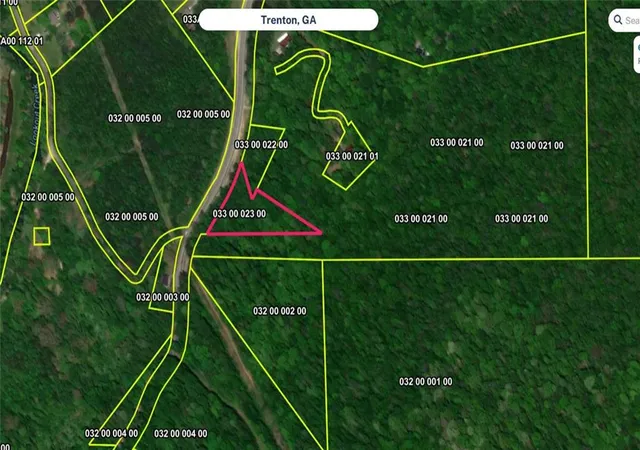640x450 pixels.
Task: Click parcel label 033 00 022 00
Action: 261,145
